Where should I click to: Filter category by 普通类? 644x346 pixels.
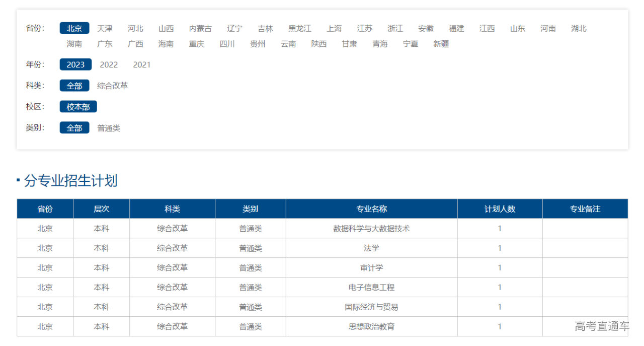point(109,128)
